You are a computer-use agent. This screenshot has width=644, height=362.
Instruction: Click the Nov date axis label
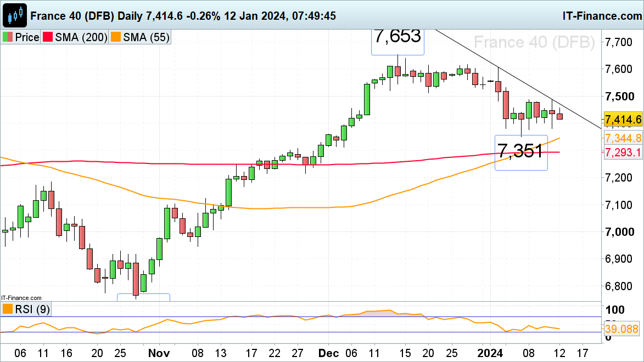tap(159, 353)
